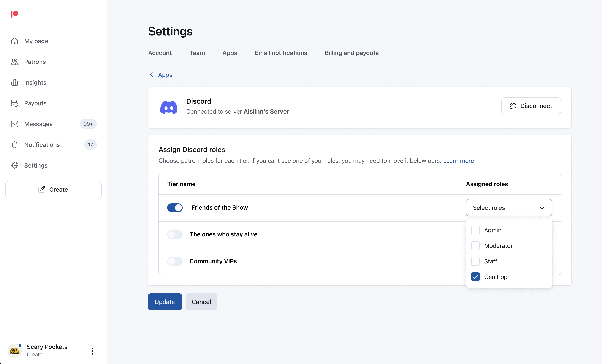The height and width of the screenshot is (364, 602).
Task: Disable the Friends of the Show toggle
Action: [x=175, y=208]
